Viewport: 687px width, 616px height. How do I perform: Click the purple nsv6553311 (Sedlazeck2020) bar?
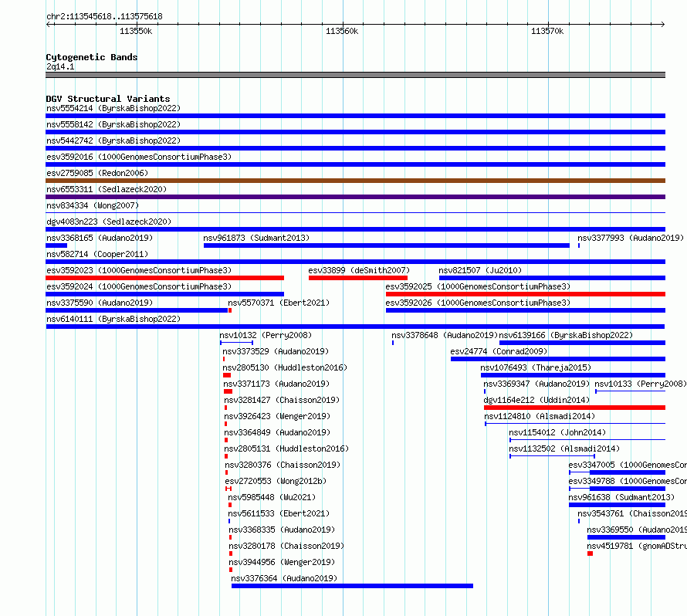point(355,197)
